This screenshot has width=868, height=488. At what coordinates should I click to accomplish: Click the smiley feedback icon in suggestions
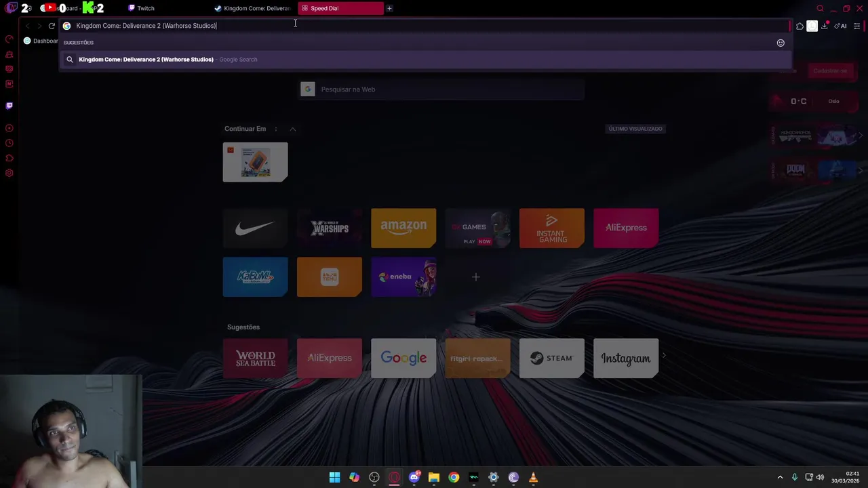click(x=781, y=43)
